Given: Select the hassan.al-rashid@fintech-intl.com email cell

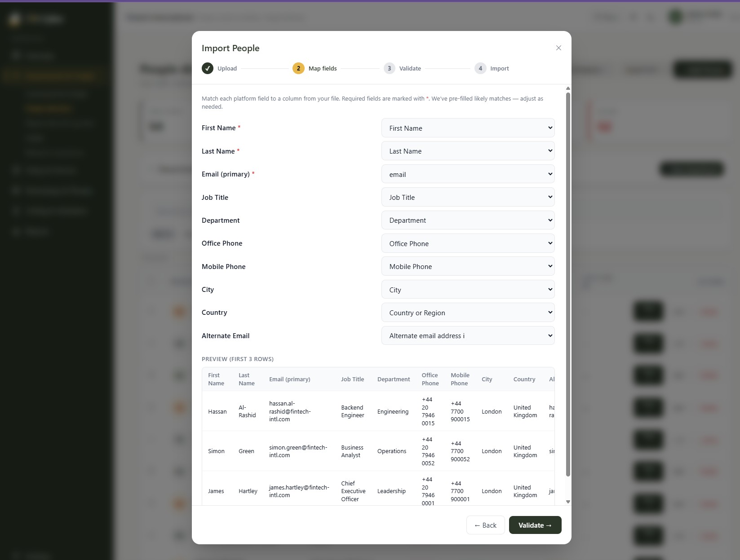Looking at the screenshot, I should (290, 411).
